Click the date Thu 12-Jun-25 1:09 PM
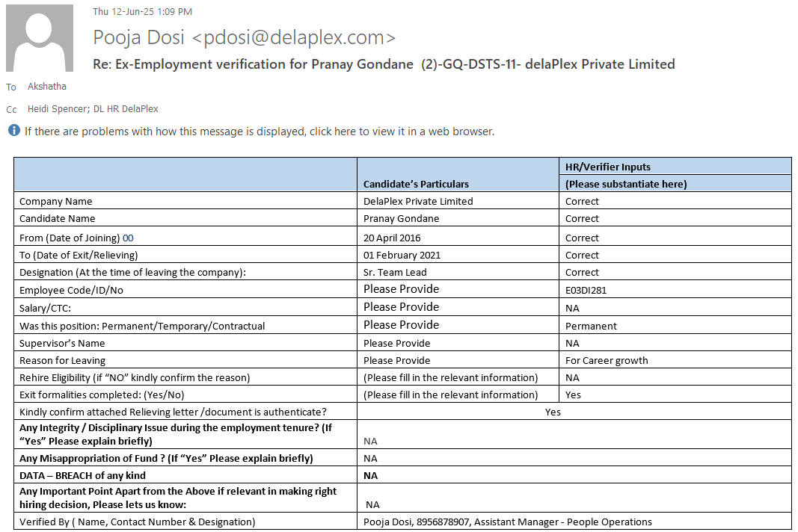798x532 pixels. 143,12
